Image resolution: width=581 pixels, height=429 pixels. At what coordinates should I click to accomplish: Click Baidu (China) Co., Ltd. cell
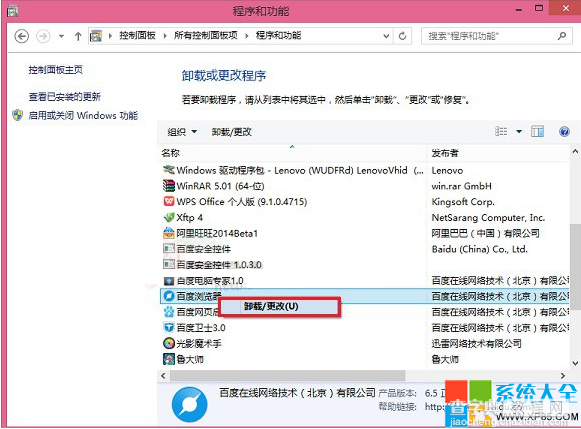tap(479, 249)
